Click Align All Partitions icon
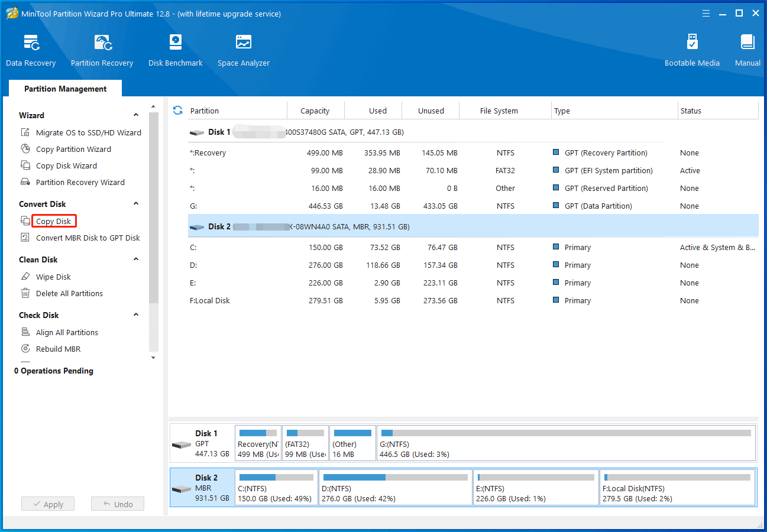This screenshot has height=532, width=767. (25, 332)
